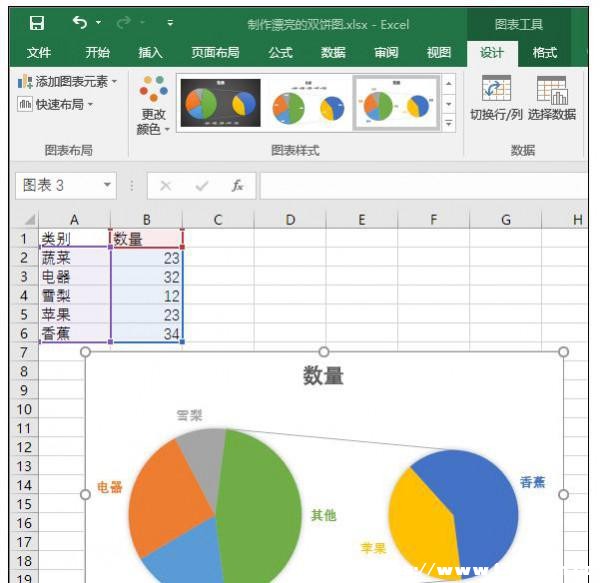Select column B header
The width and height of the screenshot is (600, 583).
tap(147, 220)
